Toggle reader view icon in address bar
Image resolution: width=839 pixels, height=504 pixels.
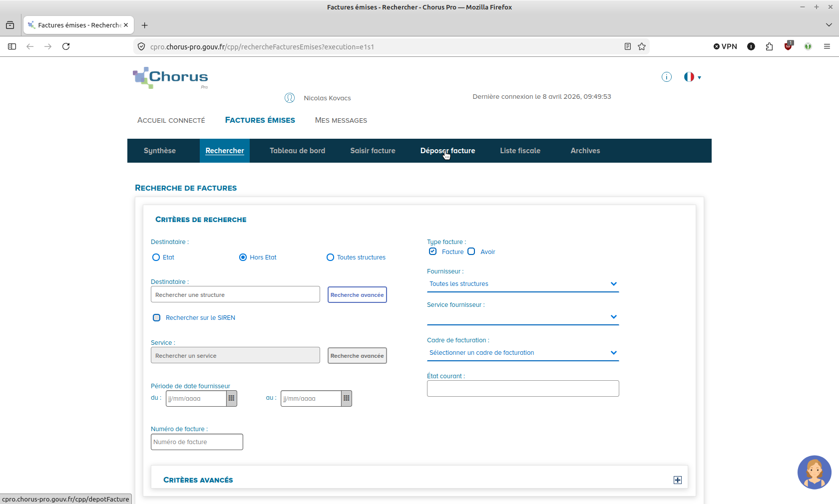pyautogui.click(x=628, y=46)
